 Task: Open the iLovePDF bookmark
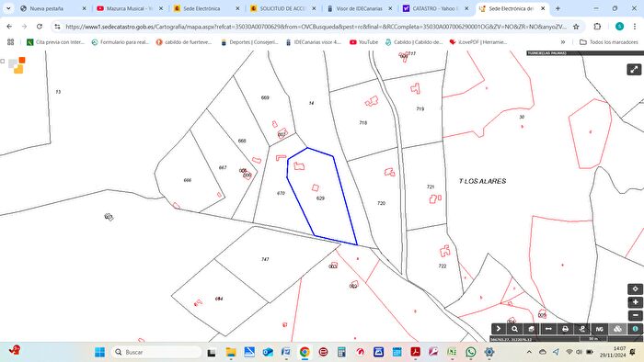click(x=478, y=42)
